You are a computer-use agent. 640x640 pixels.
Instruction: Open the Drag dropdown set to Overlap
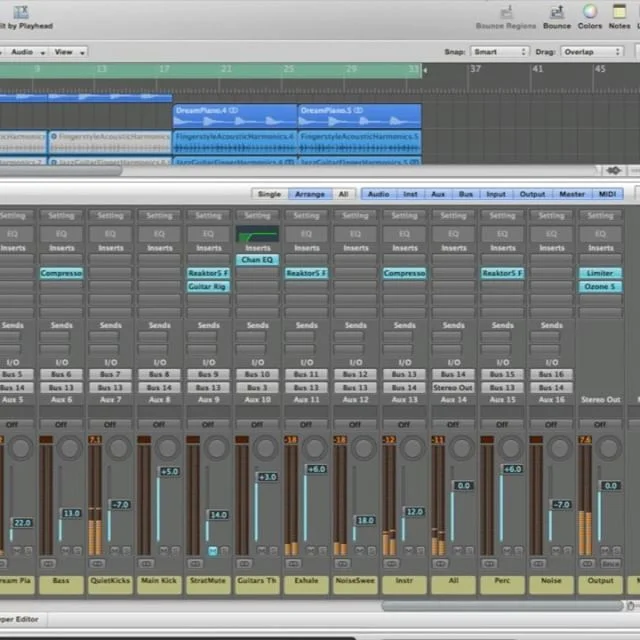590,51
